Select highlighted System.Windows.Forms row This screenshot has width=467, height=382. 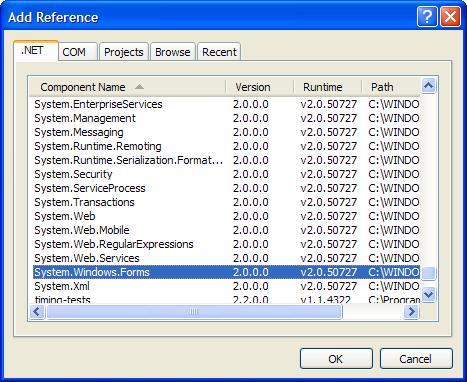pos(226,272)
